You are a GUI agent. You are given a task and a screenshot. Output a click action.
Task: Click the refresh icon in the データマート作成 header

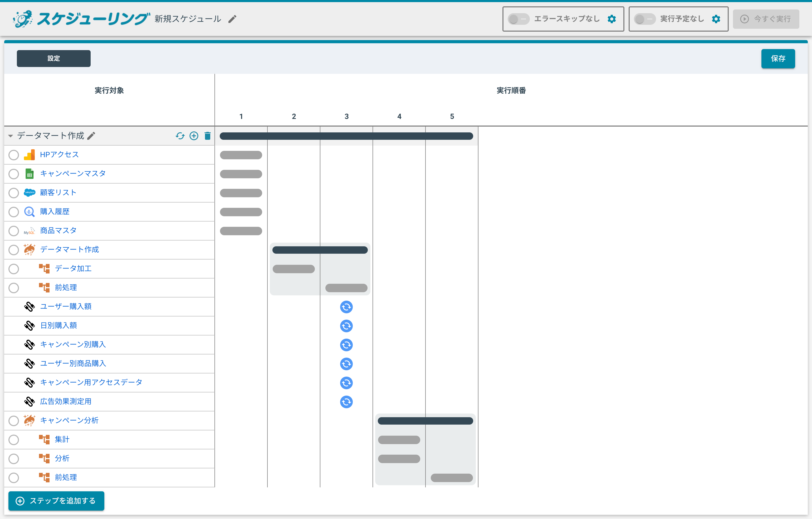point(180,136)
